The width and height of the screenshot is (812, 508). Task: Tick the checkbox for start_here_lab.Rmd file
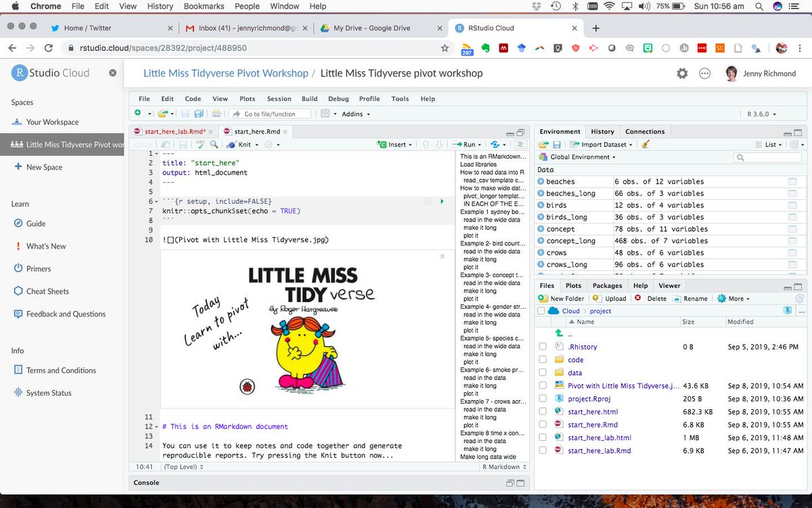click(x=543, y=450)
